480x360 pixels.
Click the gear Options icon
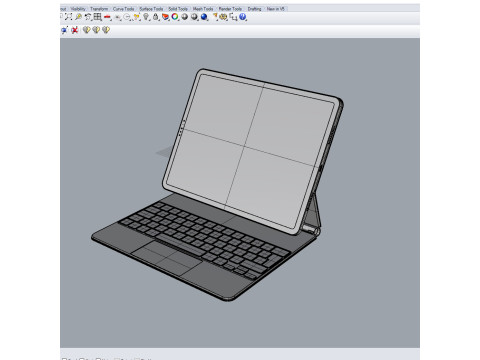pyautogui.click(x=223, y=17)
